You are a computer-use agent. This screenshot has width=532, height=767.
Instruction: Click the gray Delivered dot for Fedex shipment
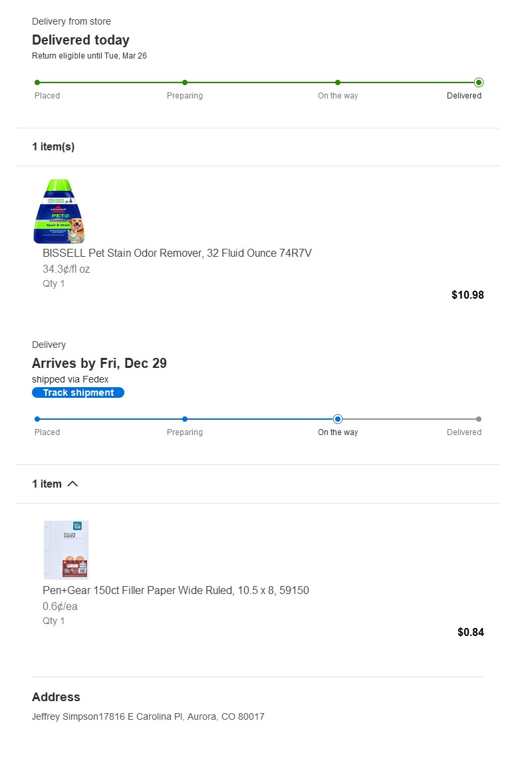[x=479, y=419]
